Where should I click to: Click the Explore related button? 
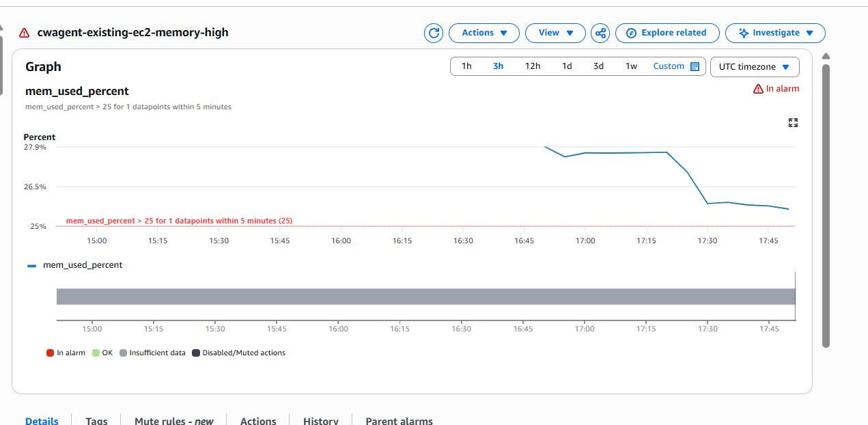click(667, 33)
